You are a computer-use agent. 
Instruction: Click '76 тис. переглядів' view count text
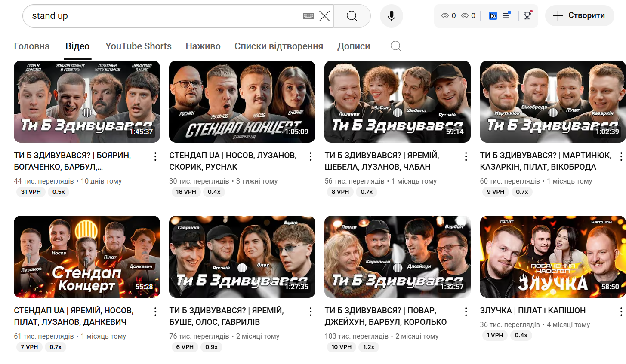pyautogui.click(x=199, y=336)
